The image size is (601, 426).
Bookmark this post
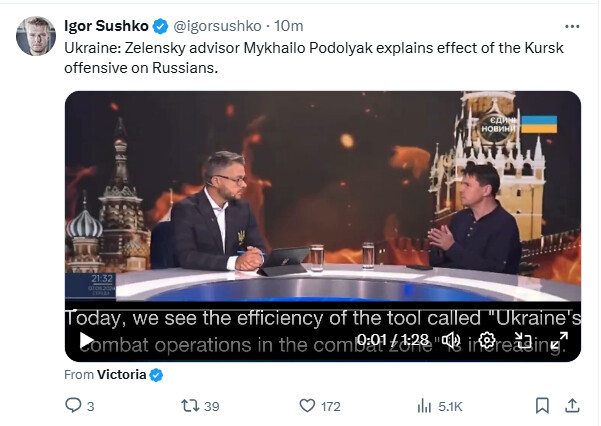[x=541, y=406]
